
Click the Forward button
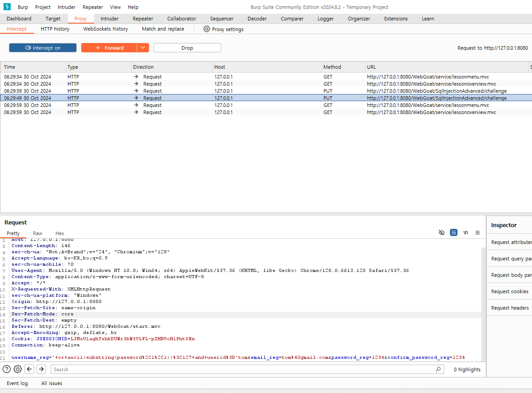109,48
